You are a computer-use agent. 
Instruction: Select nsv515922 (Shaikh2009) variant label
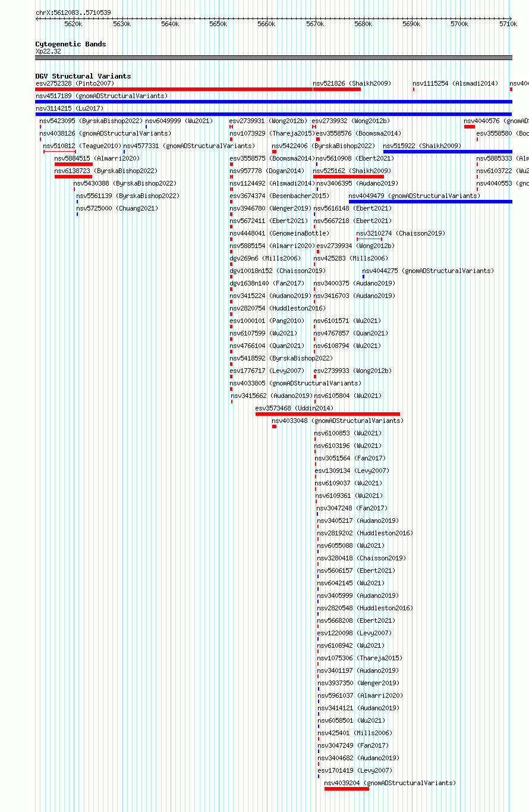(422, 146)
